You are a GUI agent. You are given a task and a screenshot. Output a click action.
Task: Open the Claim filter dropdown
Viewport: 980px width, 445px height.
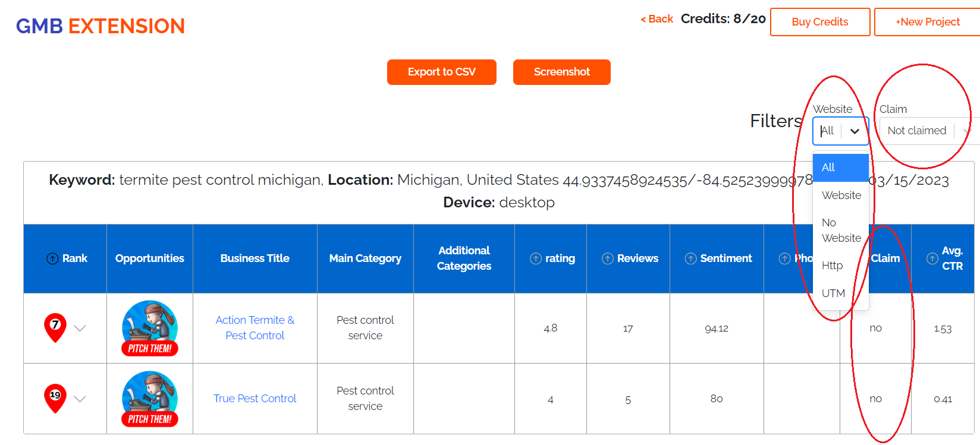coord(929,131)
